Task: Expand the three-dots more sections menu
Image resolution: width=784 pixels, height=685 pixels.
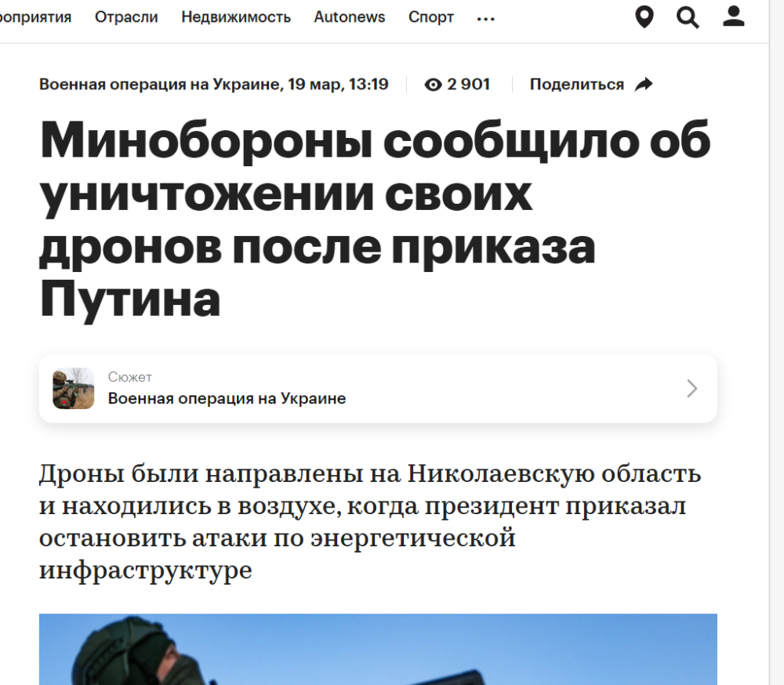Action: 485,19
